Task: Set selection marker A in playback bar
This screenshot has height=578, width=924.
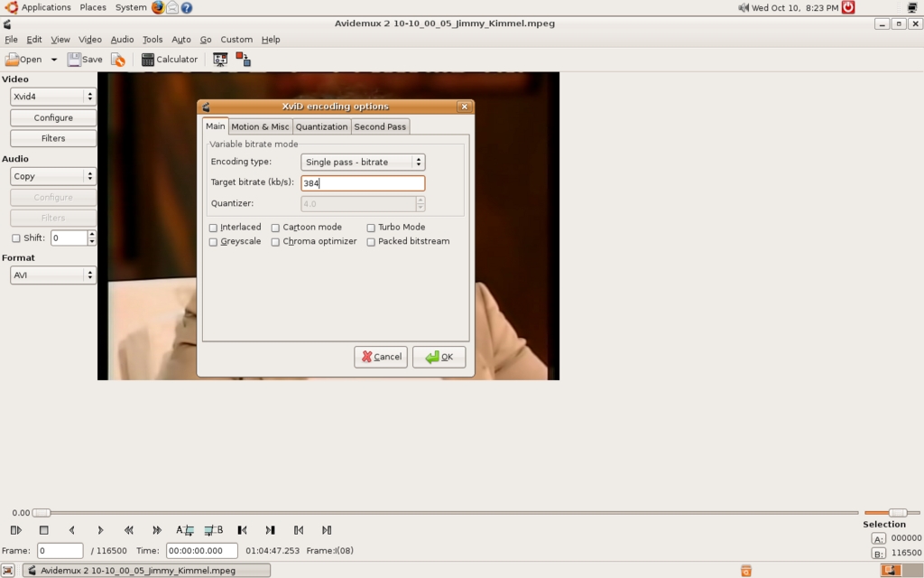Action: (185, 530)
